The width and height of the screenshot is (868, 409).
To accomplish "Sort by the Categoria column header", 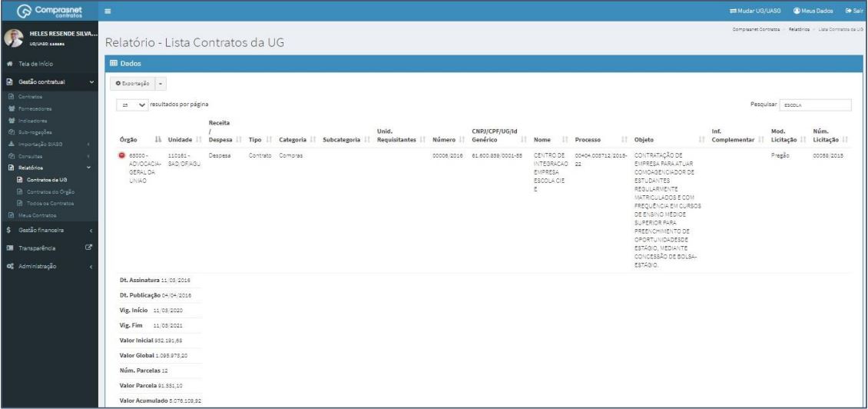I will tap(298, 140).
